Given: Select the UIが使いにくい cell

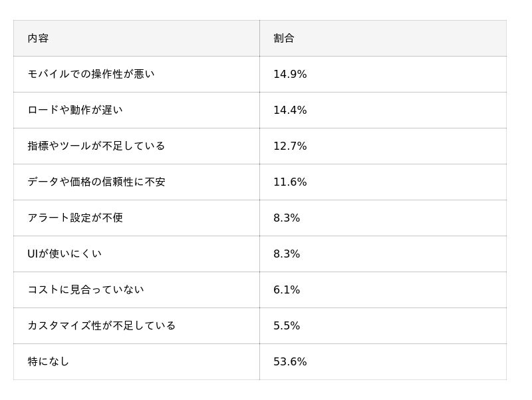Looking at the screenshot, I should 65,254.
